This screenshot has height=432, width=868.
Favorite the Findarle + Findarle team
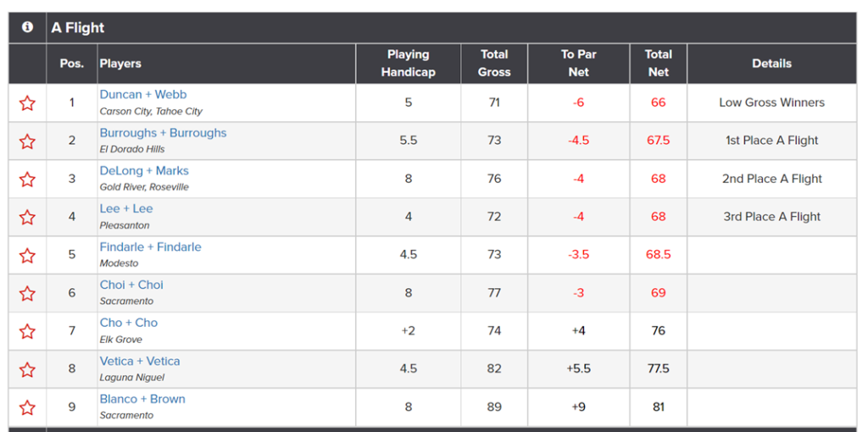click(27, 255)
